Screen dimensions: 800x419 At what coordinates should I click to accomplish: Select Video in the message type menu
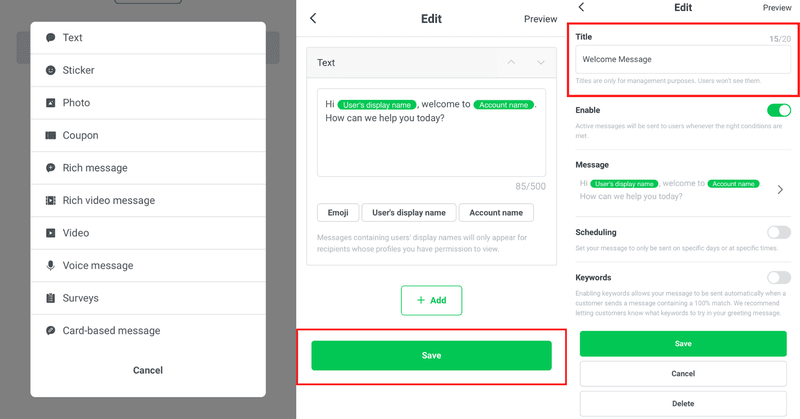76,233
